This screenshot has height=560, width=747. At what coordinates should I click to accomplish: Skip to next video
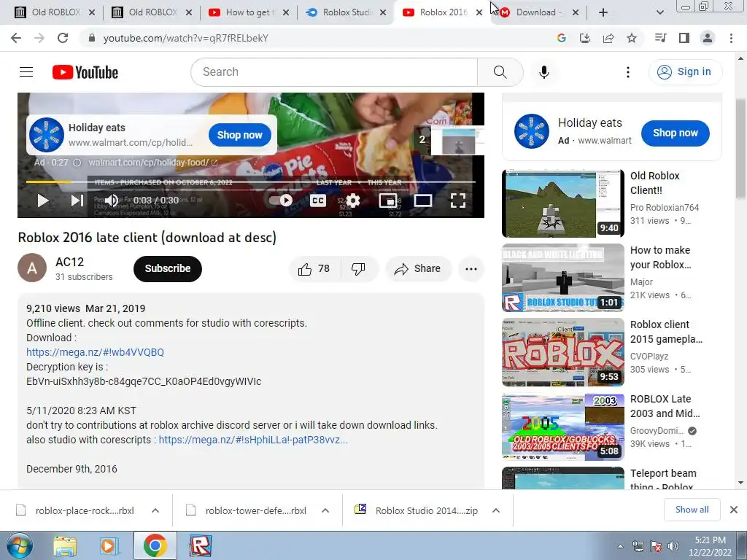[x=77, y=201]
